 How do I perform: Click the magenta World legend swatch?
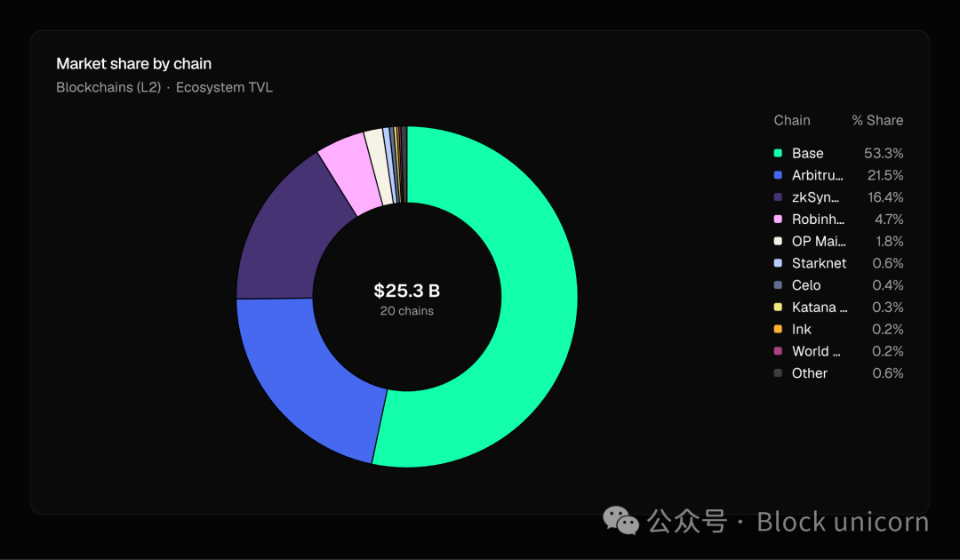point(778,351)
